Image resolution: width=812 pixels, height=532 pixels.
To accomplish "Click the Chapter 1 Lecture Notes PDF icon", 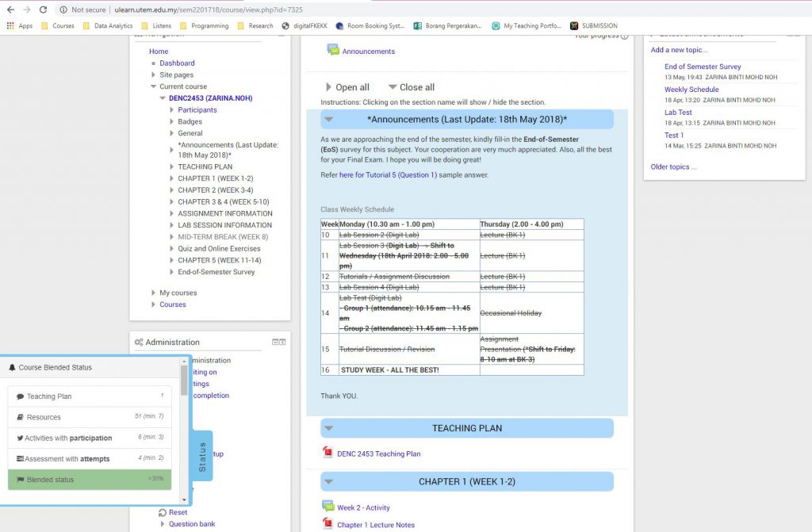I will coord(327,524).
